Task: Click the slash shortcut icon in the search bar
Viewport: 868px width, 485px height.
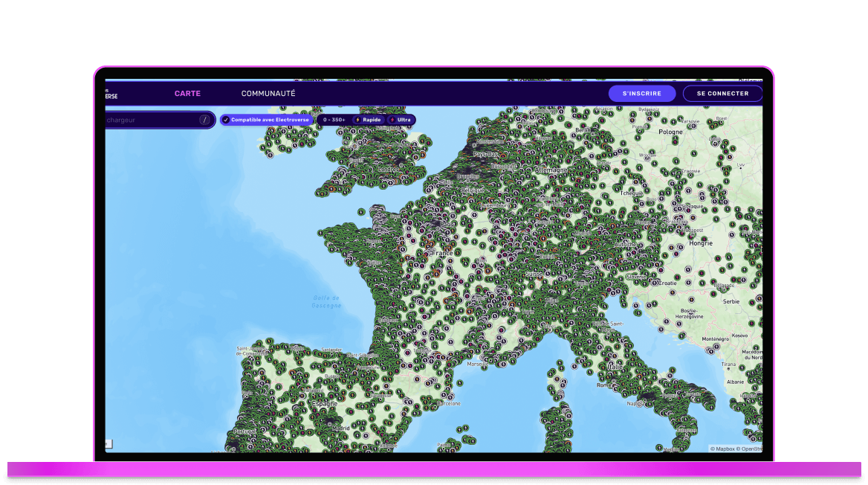Action: pos(204,119)
